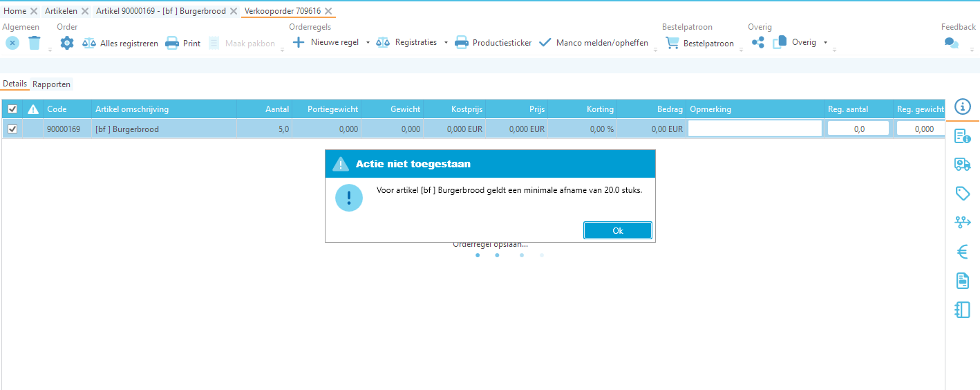The image size is (980, 390).
Task: Open the Productiesticker tool
Action: pos(493,43)
